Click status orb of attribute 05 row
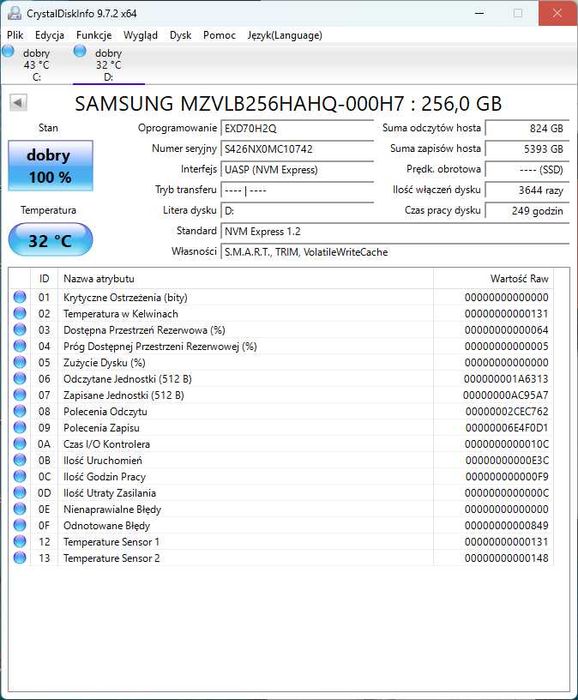 (x=20, y=362)
